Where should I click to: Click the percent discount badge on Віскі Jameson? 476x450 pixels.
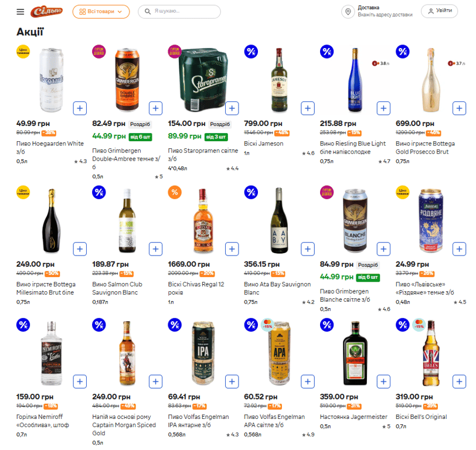coord(251,52)
